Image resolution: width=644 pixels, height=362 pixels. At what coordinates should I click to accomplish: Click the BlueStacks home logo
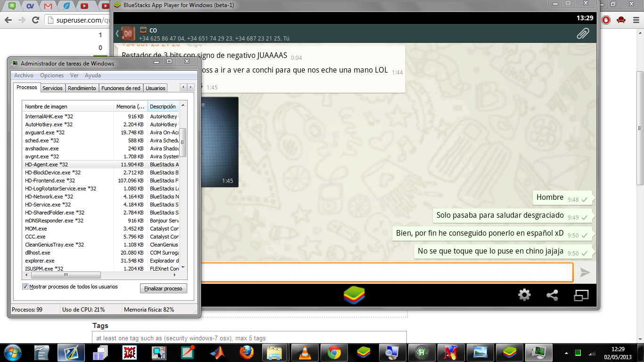pyautogui.click(x=354, y=295)
